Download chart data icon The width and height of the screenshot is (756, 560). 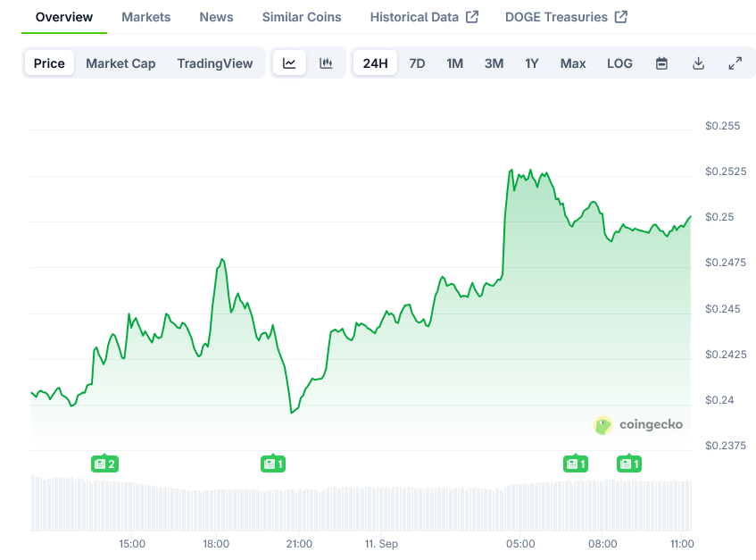[698, 63]
